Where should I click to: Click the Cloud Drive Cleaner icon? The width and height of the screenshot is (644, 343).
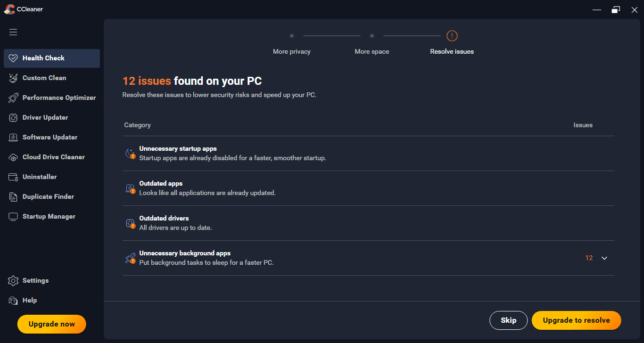click(13, 157)
